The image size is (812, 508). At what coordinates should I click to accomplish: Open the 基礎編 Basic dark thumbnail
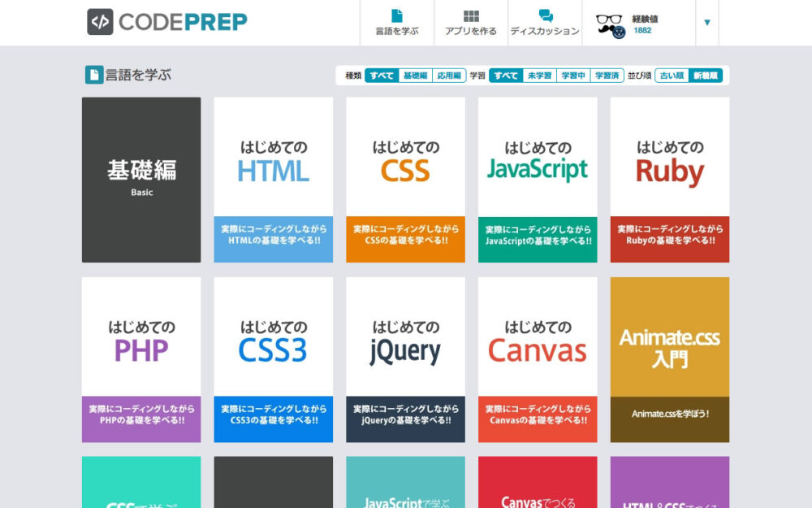click(x=140, y=179)
